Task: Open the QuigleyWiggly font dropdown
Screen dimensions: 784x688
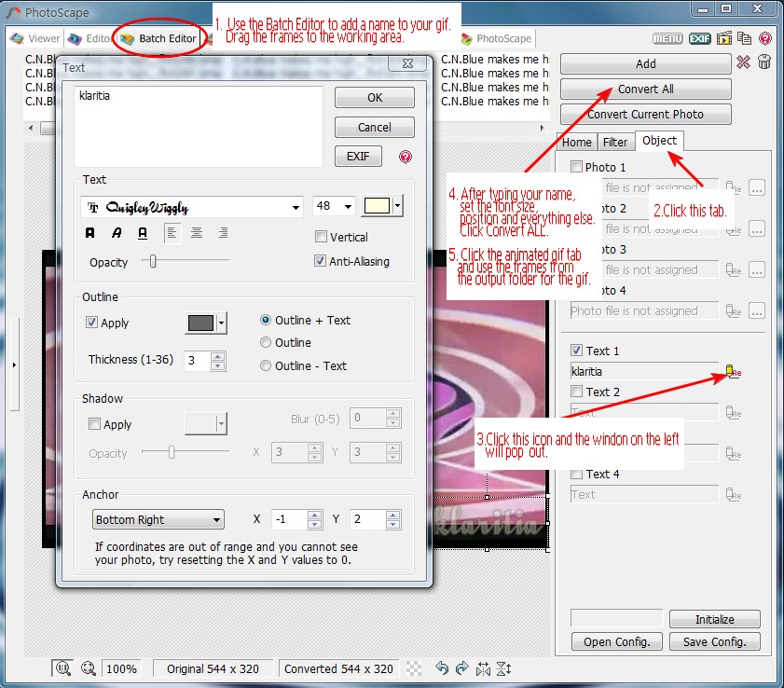Action: [x=296, y=207]
